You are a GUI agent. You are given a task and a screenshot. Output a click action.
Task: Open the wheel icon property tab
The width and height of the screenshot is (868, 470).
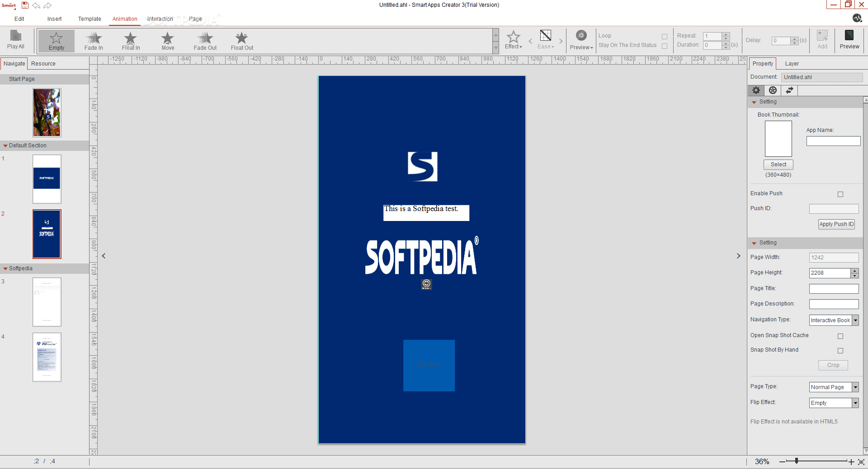[773, 90]
